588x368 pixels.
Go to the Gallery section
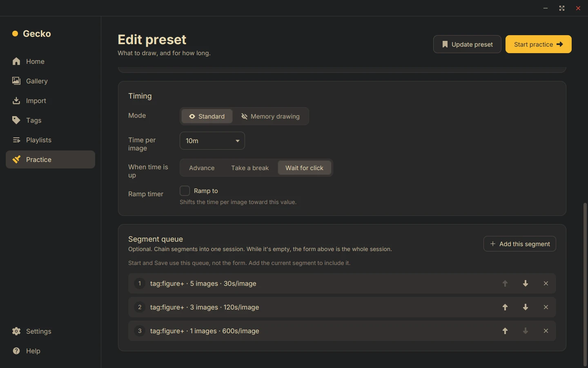50,81
